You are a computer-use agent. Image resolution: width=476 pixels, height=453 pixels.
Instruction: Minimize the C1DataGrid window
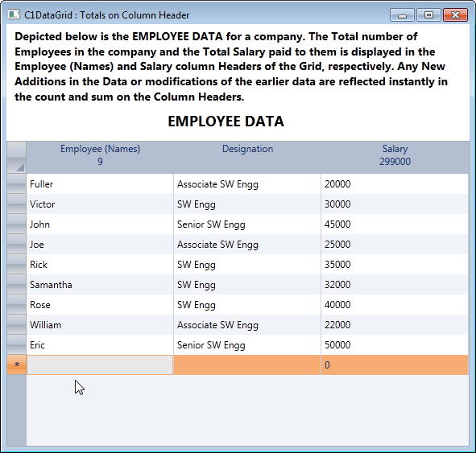(402, 15)
